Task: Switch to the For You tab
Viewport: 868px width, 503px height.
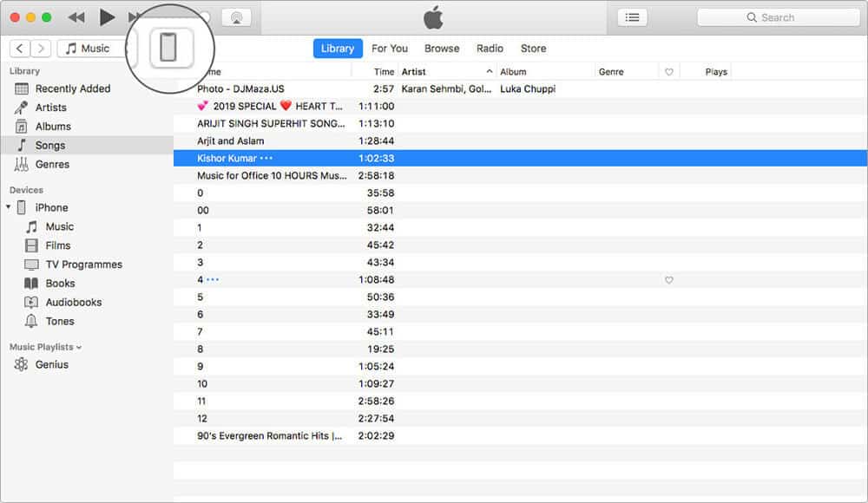Action: point(390,49)
